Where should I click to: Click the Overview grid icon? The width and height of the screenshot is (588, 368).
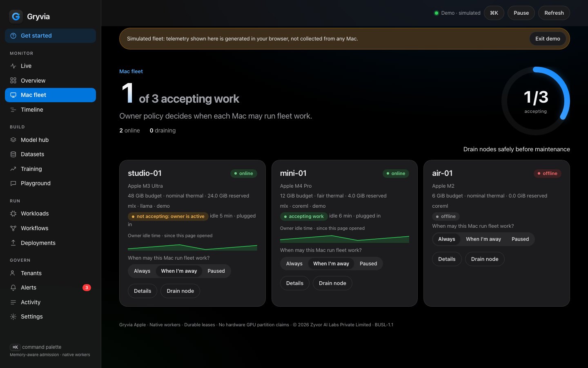[13, 81]
